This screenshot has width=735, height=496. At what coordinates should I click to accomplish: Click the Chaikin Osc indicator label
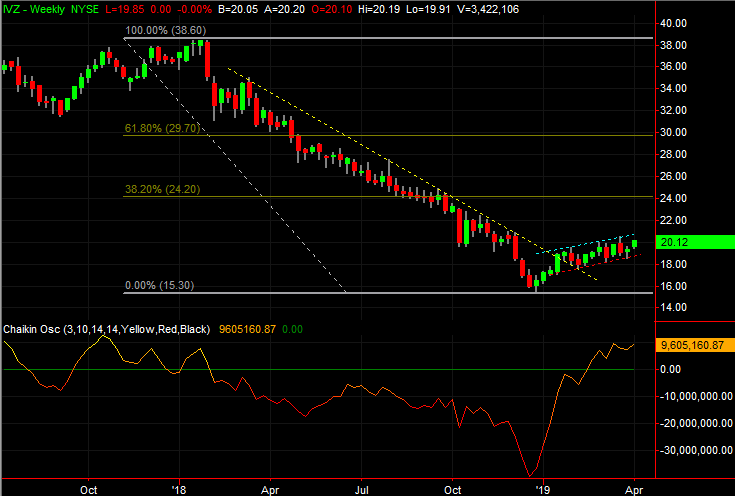coord(106,329)
